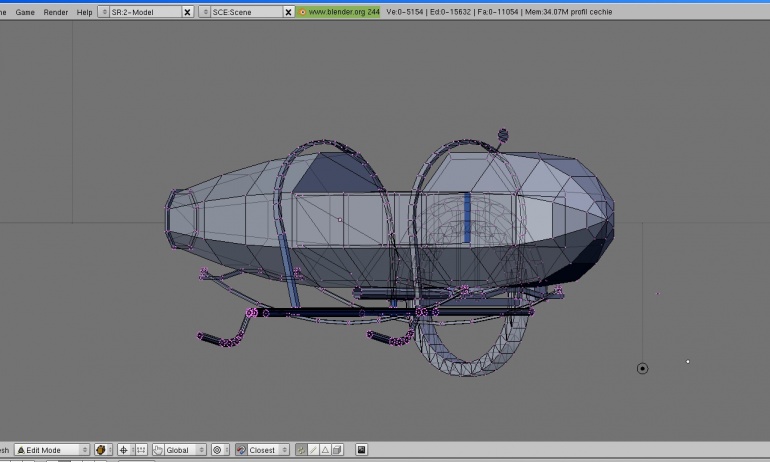Delete the SCE:Scene scene with its X button
The width and height of the screenshot is (770, 462).
pos(289,12)
